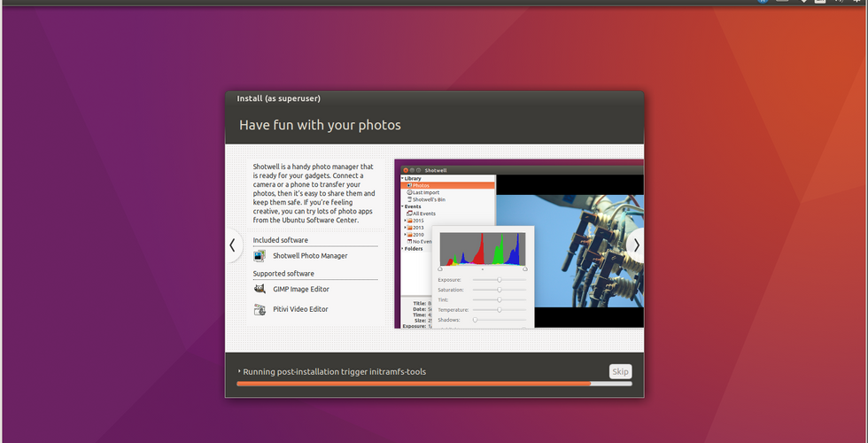Screen dimensions: 868x443
Task: Click the Shadows slider in Shotwell preview
Action: click(499, 320)
